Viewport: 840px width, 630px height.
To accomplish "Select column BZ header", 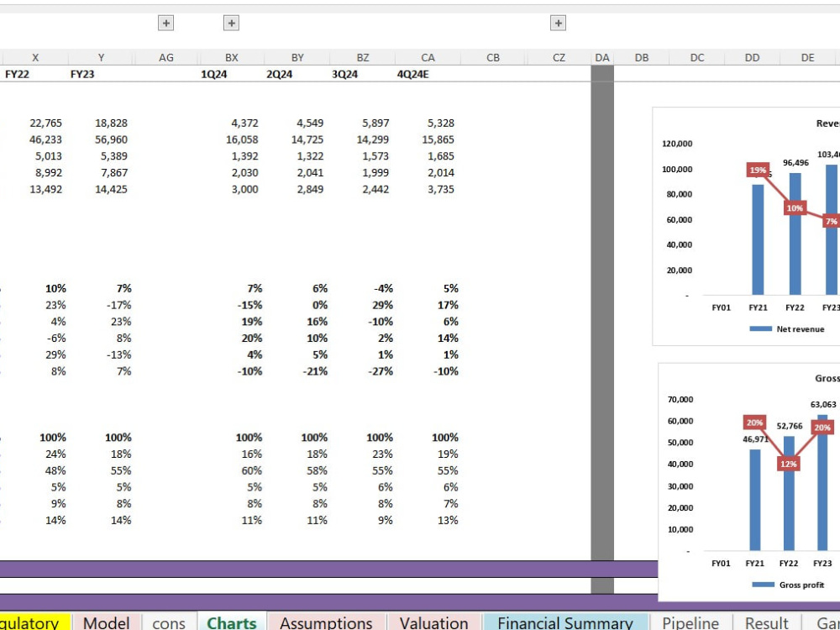I will pyautogui.click(x=363, y=57).
